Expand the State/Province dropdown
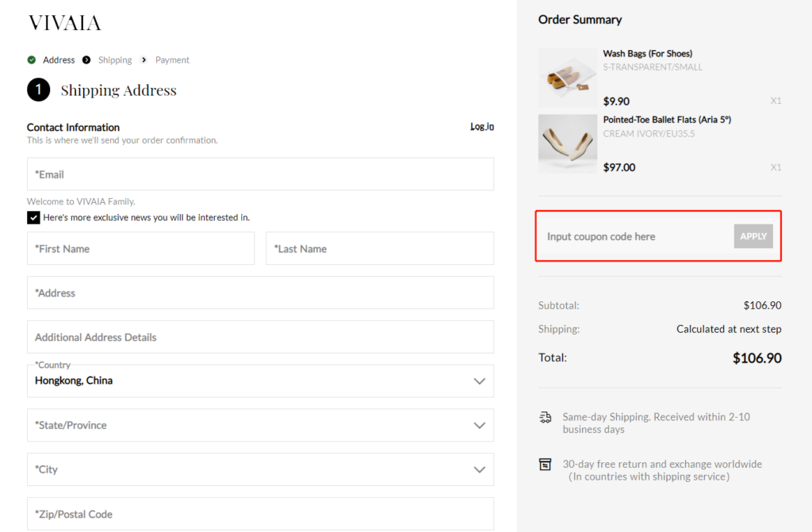 260,425
